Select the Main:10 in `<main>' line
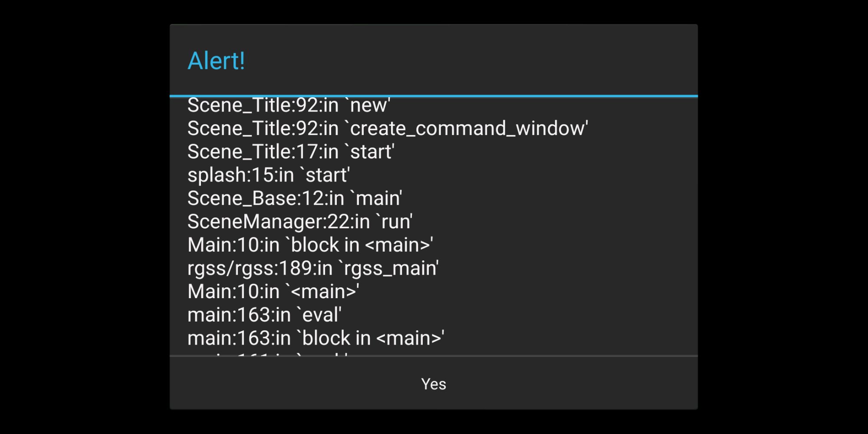 point(273,292)
